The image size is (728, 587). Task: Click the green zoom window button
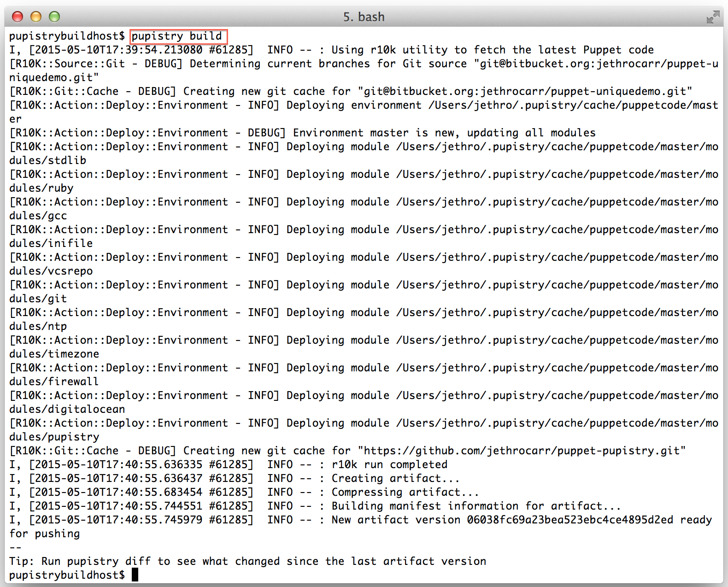54,17
